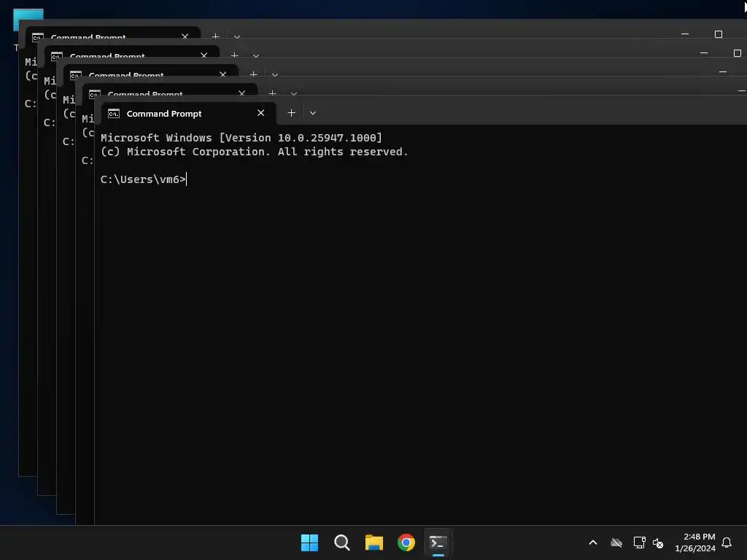The image size is (747, 560).
Task: Minimize the backmost Command Prompt window
Action: (x=685, y=34)
